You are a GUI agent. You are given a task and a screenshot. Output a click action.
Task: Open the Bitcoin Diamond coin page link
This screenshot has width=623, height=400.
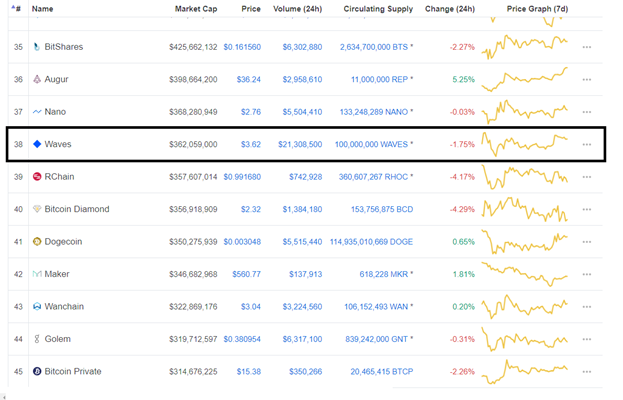pyautogui.click(x=77, y=209)
